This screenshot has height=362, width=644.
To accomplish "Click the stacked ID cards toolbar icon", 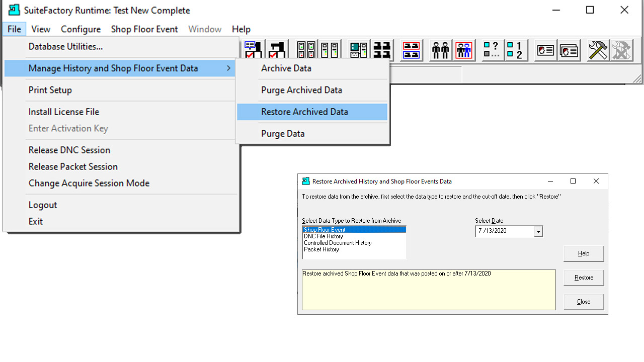I will (x=569, y=50).
